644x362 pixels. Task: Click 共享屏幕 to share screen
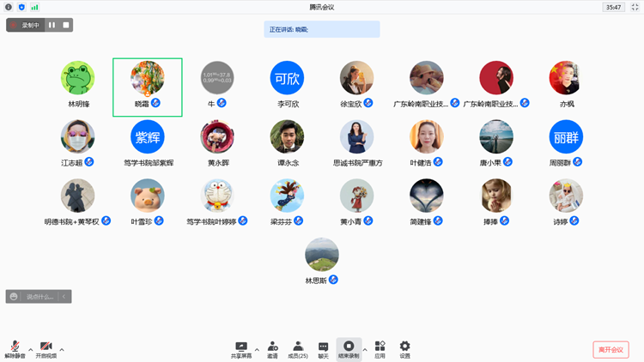pos(241,347)
